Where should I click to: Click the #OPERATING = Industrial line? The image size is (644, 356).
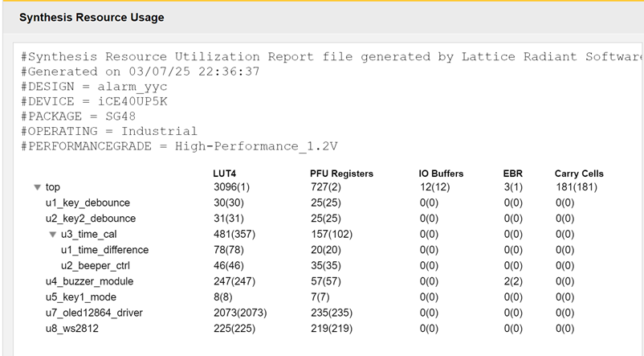pyautogui.click(x=109, y=131)
